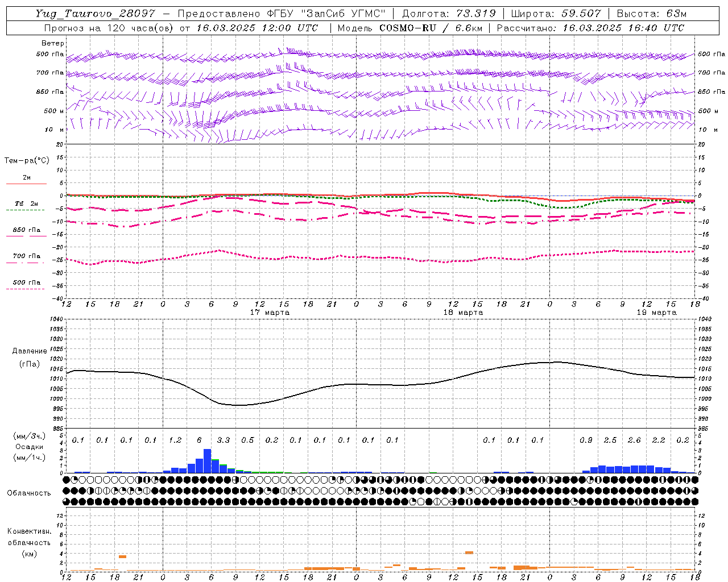Click the 17 марта date label
Viewport: 728px width, 582px height.
(x=270, y=313)
